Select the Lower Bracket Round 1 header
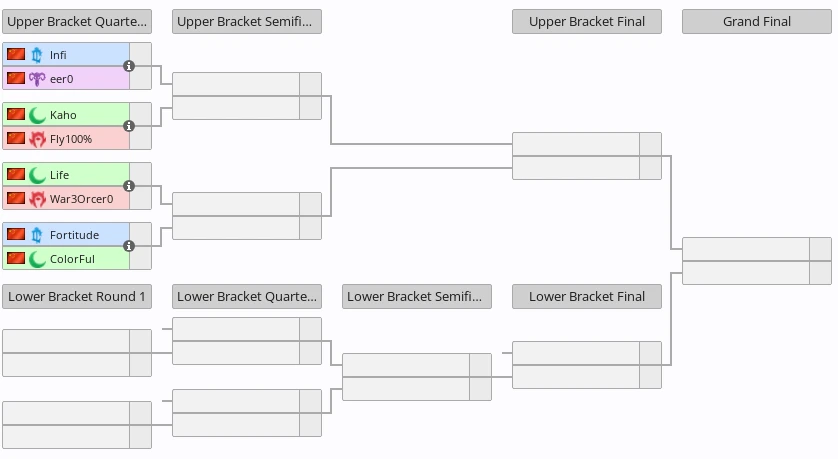The width and height of the screenshot is (838, 459). click(x=77, y=296)
